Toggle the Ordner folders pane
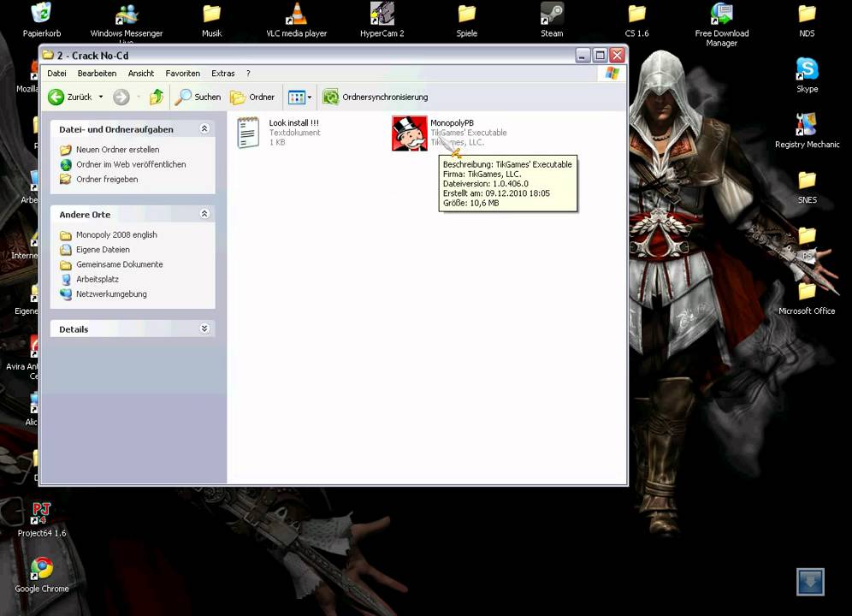The height and width of the screenshot is (616, 852). click(252, 98)
